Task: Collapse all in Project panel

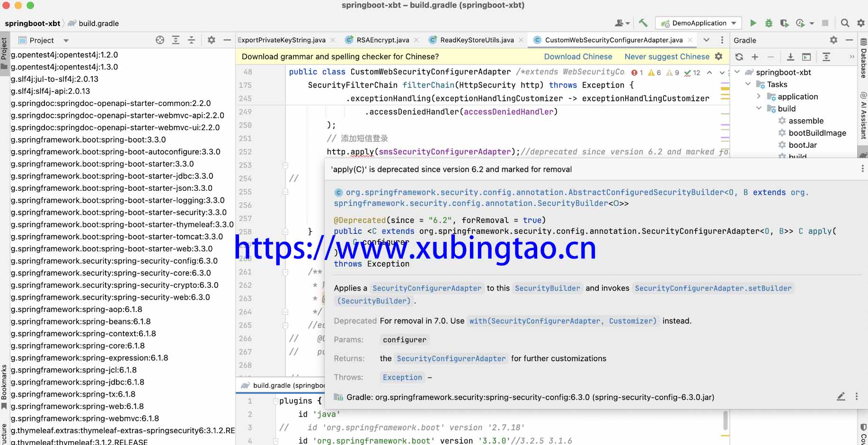Action: click(191, 40)
